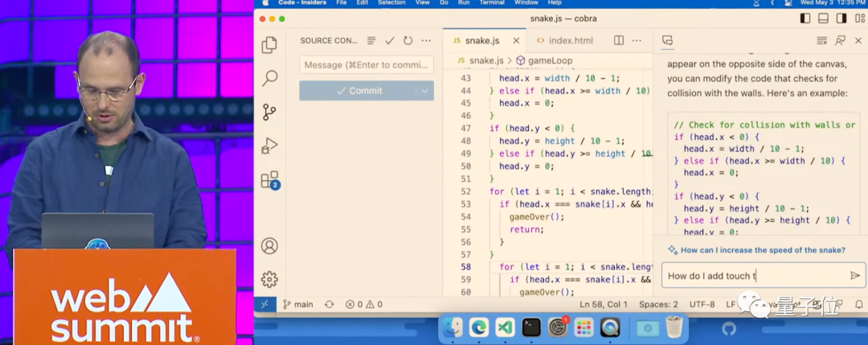Viewport: 868px width, 345px height.
Task: Click the refresh icon in Source Control header
Action: pyautogui.click(x=407, y=40)
